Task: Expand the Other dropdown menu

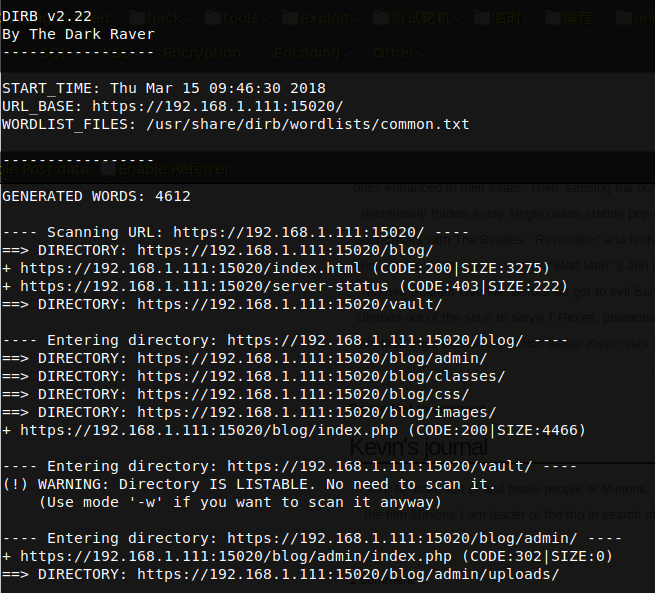Action: (x=398, y=53)
